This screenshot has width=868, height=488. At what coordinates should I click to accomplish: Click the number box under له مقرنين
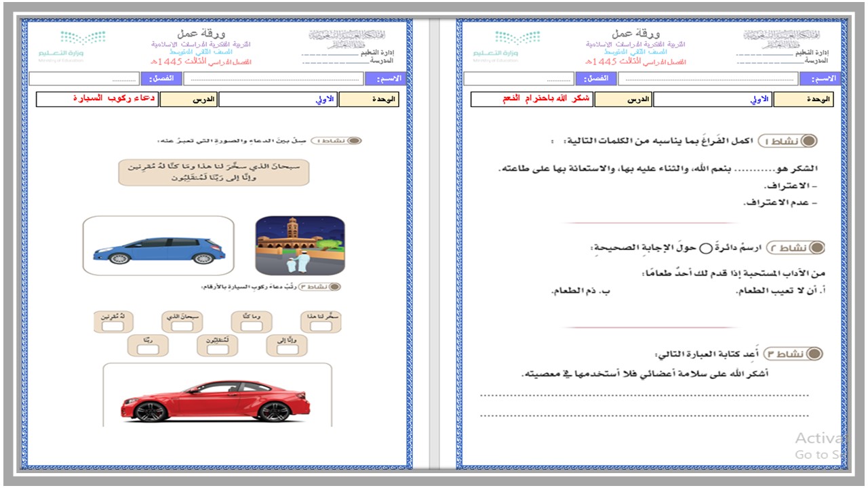[113, 327]
